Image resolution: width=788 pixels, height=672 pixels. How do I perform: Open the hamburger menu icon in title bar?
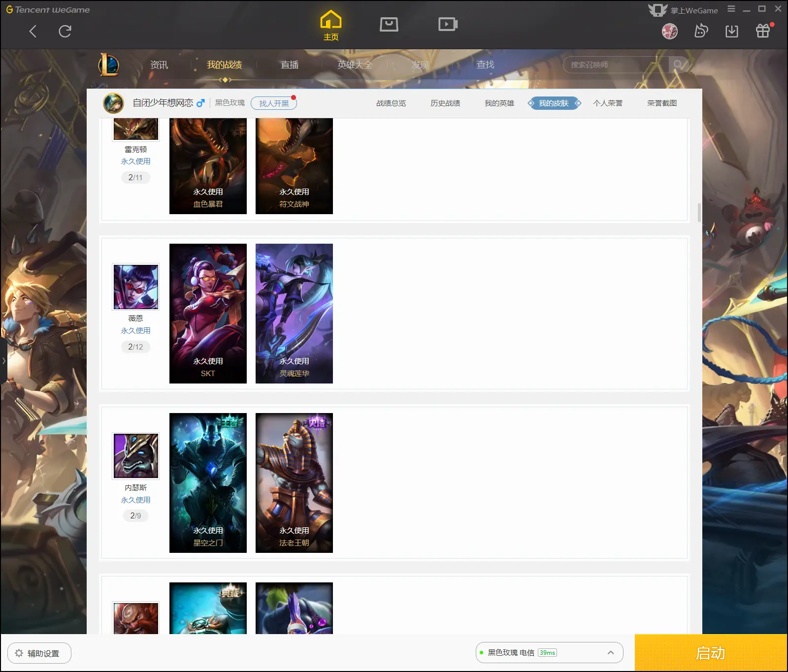[731, 9]
